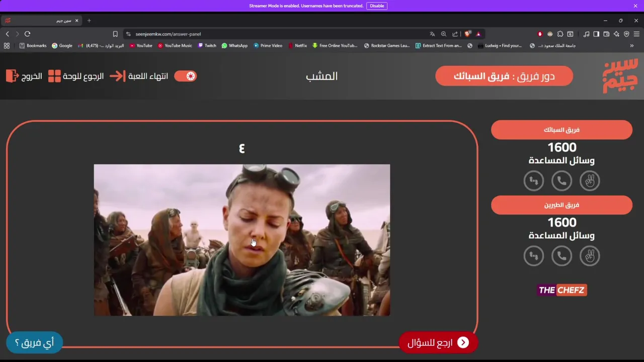Viewport: 644px width, 362px height.
Task: Open the Netflix bookmark
Action: click(297, 45)
